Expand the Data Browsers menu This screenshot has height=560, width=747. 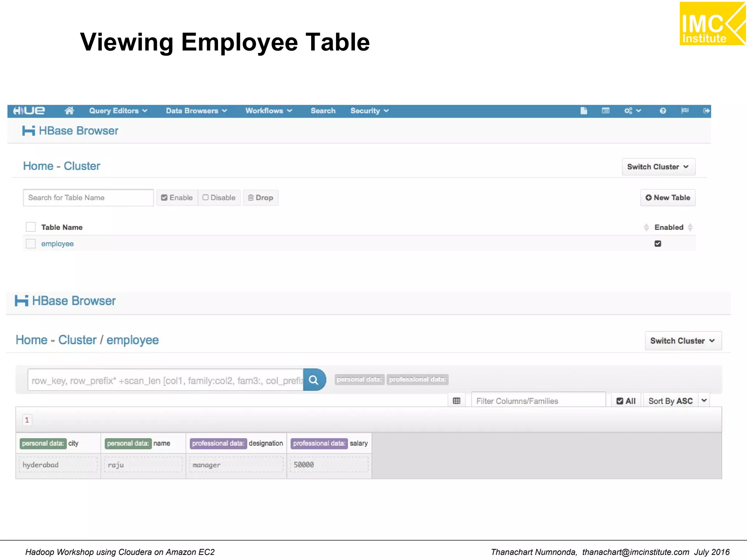(x=197, y=111)
